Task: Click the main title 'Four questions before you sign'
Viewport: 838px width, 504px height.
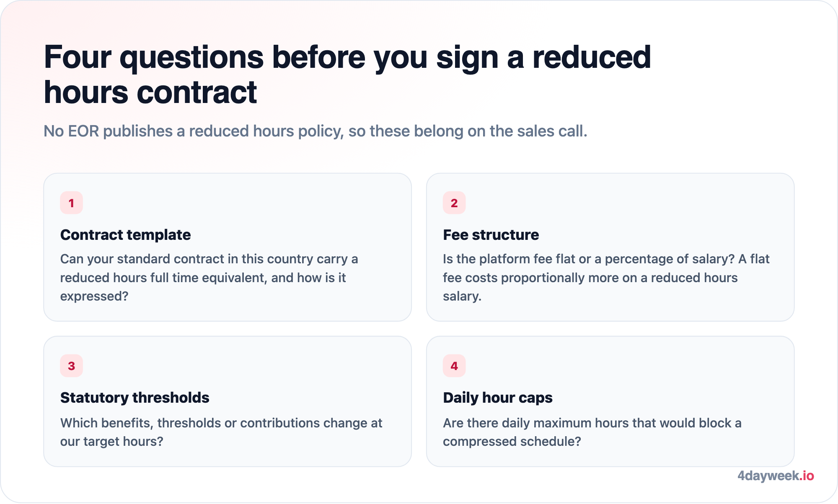Action: click(347, 75)
